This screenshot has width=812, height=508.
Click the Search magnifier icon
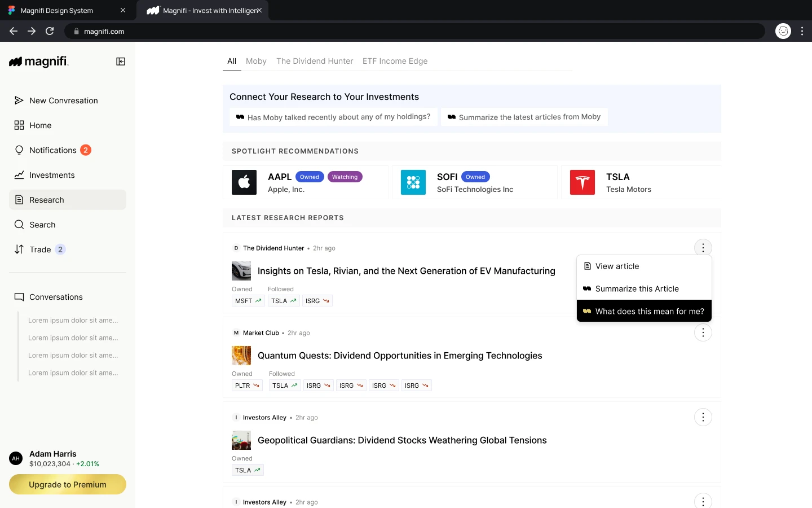[19, 225]
